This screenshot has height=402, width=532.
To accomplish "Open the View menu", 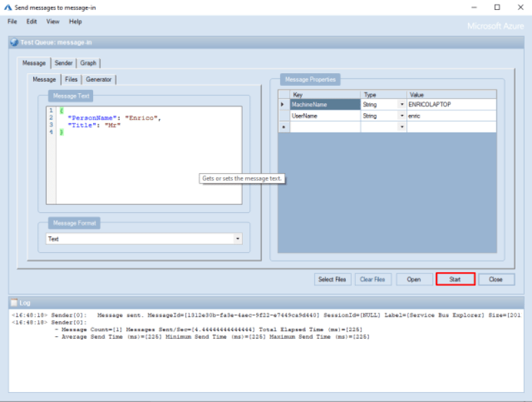I will pyautogui.click(x=53, y=21).
